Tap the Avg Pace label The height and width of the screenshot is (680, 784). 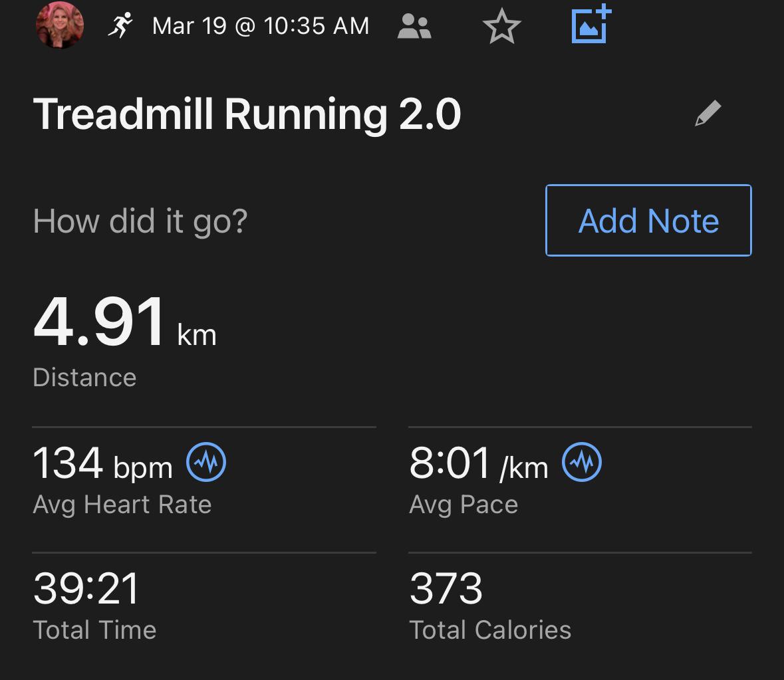(463, 505)
